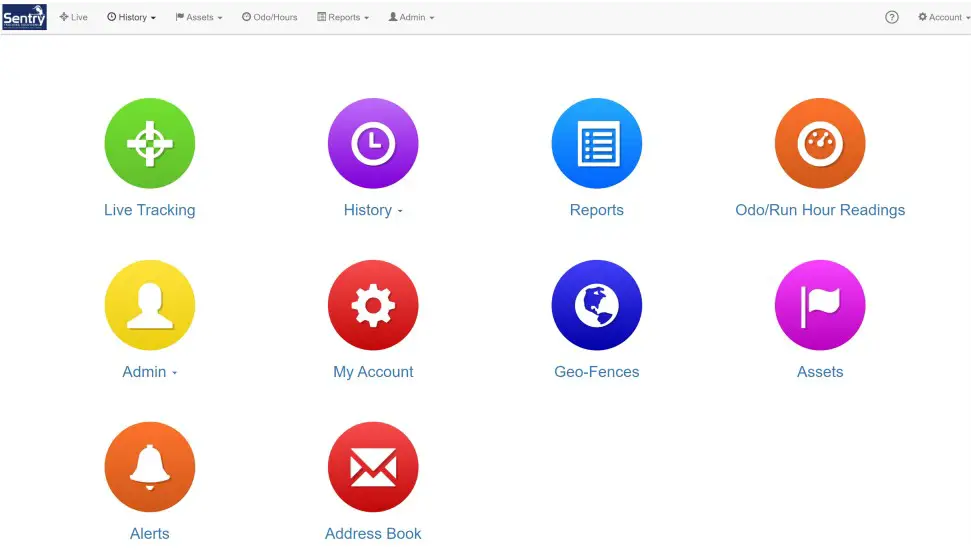This screenshot has width=971, height=560.
Task: Open the orange Alerts bell icon
Action: (150, 467)
